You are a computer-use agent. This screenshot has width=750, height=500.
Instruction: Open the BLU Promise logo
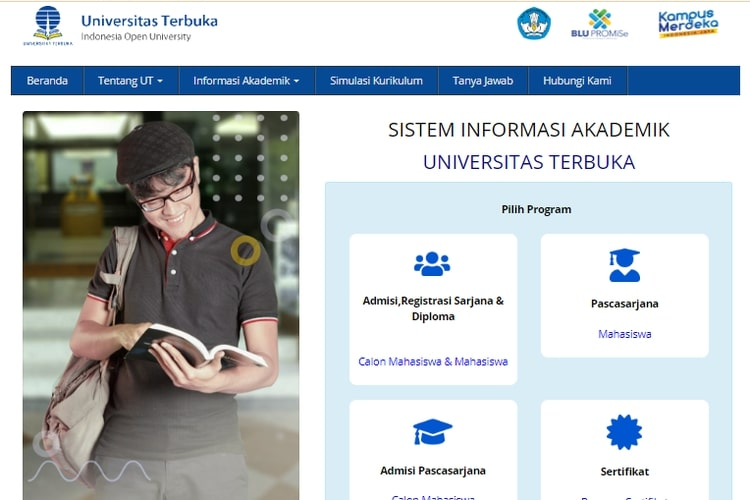(600, 24)
